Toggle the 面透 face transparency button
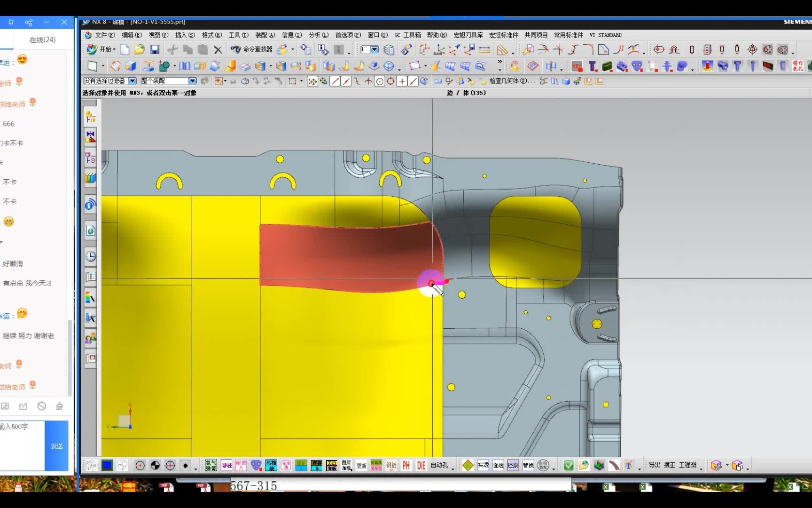 coord(498,465)
